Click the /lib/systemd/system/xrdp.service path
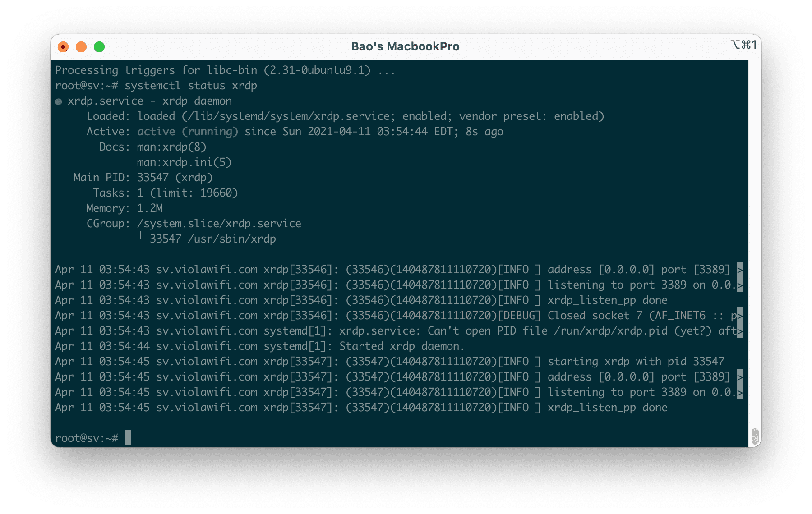 pyautogui.click(x=289, y=116)
